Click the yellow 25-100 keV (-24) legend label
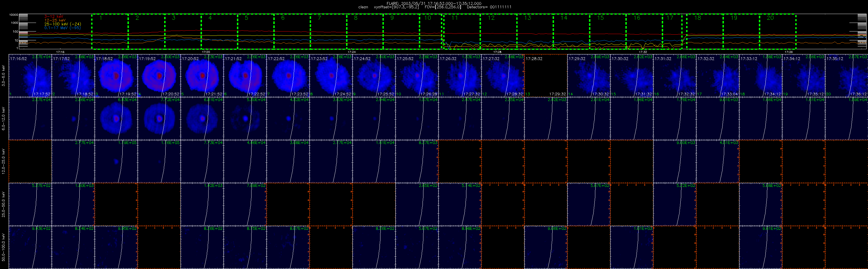The height and width of the screenshot is (269, 868). pyautogui.click(x=63, y=24)
